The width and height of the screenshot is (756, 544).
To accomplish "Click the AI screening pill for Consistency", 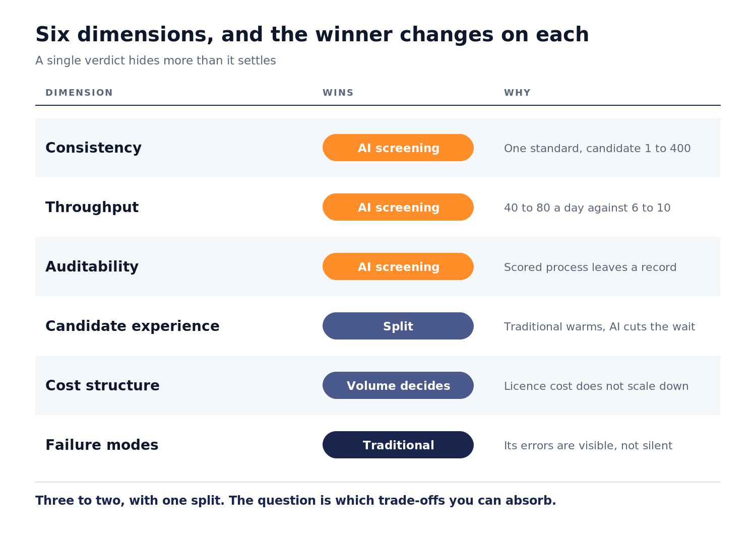I will pyautogui.click(x=398, y=148).
